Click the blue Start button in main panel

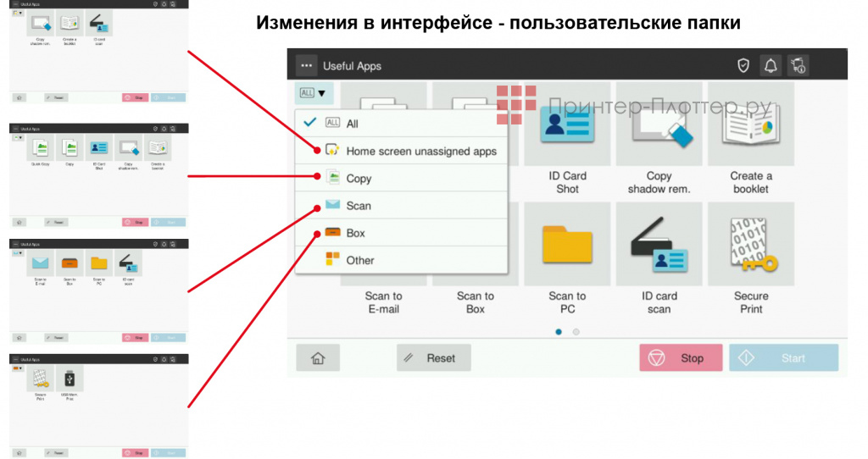[783, 358]
